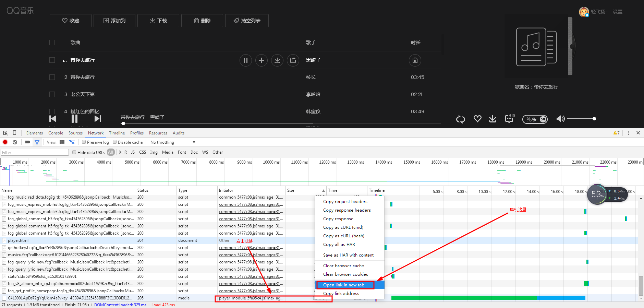
Task: Mute the volume speaker icon
Action: tap(560, 119)
